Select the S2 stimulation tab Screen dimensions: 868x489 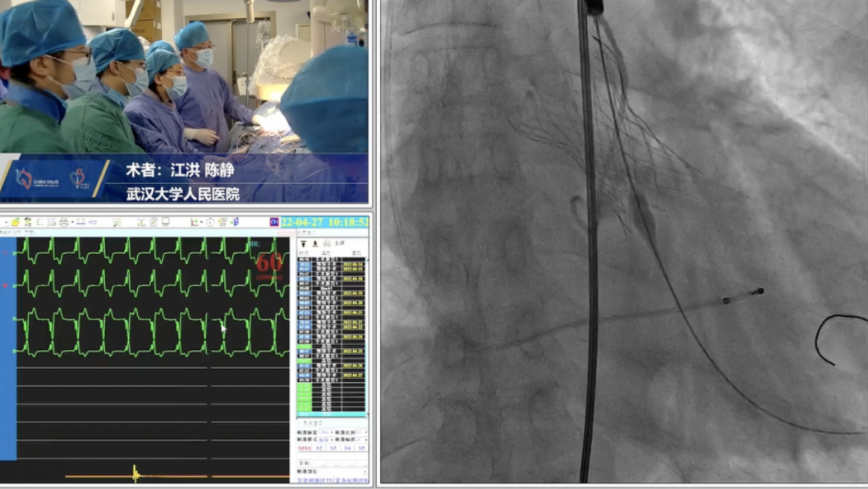(x=319, y=448)
